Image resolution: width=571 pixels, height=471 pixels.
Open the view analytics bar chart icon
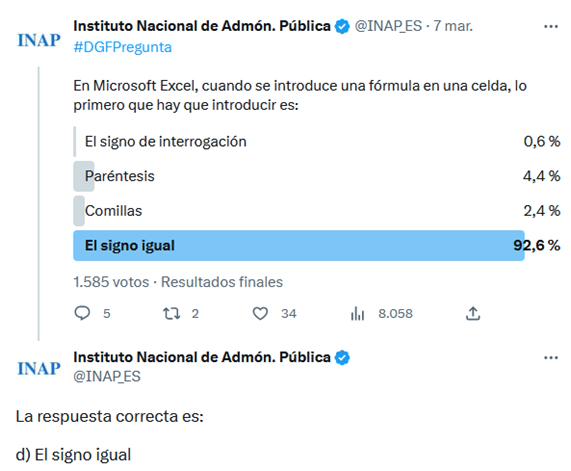pyautogui.click(x=357, y=313)
